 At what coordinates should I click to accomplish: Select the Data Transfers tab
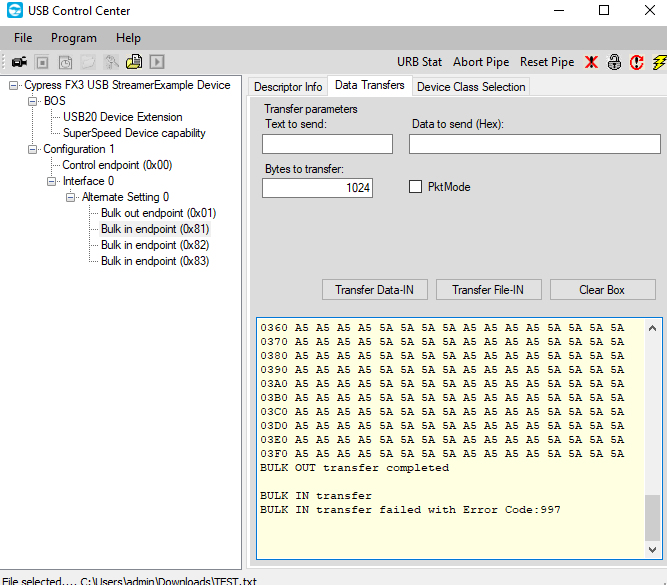370,85
